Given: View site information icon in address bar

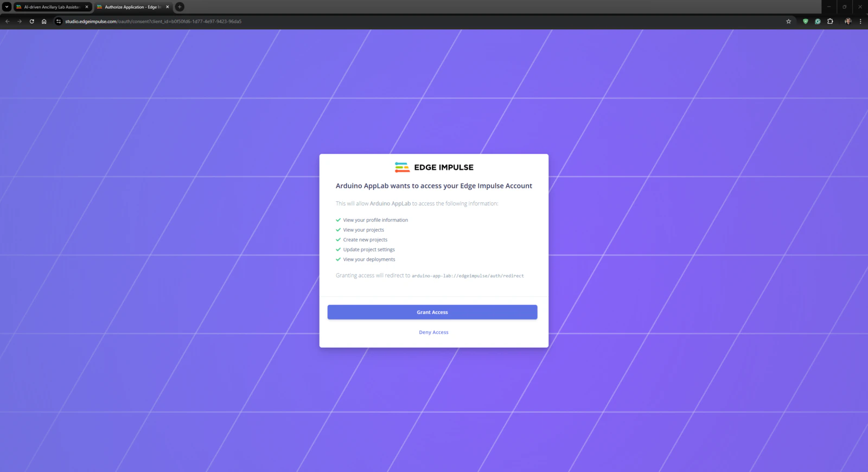Looking at the screenshot, I should (59, 22).
